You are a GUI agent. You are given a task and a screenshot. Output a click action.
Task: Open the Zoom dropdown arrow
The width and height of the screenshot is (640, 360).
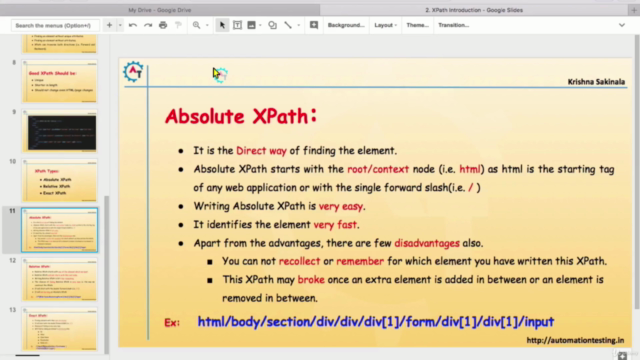point(207,25)
